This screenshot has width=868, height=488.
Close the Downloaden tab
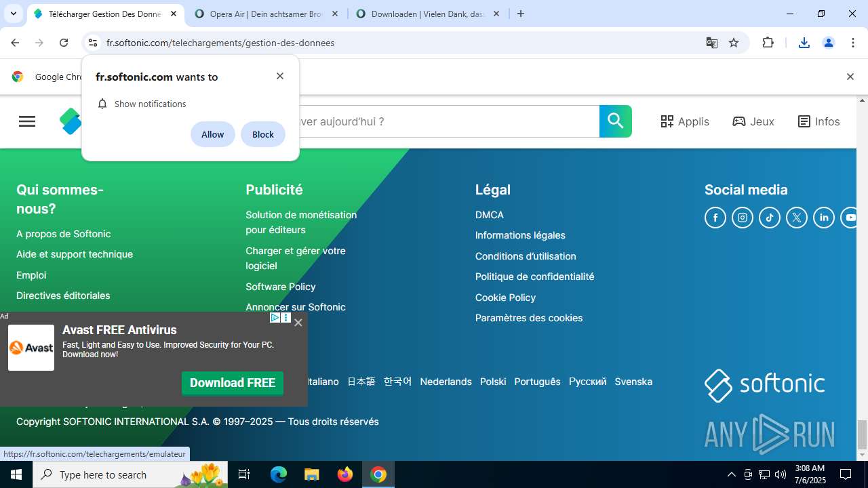(x=496, y=14)
